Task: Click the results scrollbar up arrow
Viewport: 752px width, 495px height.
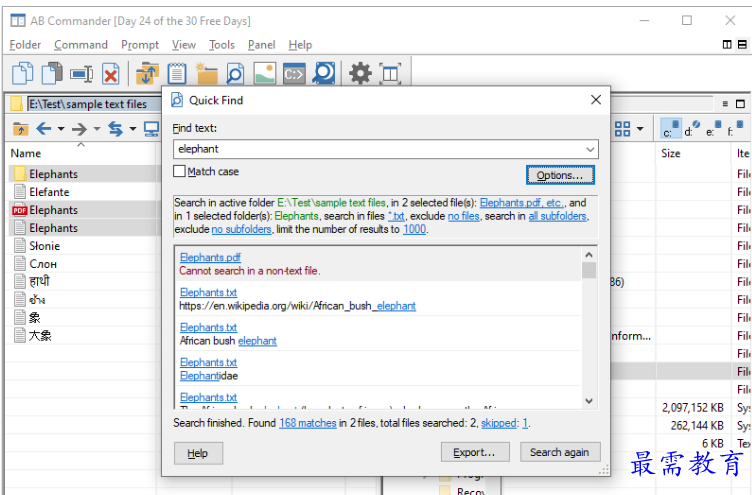Action: coord(589,255)
